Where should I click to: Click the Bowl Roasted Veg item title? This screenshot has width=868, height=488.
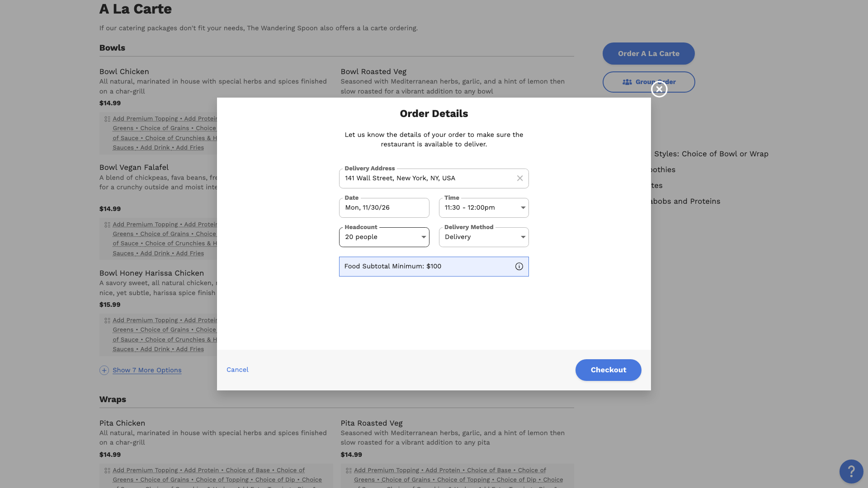373,72
